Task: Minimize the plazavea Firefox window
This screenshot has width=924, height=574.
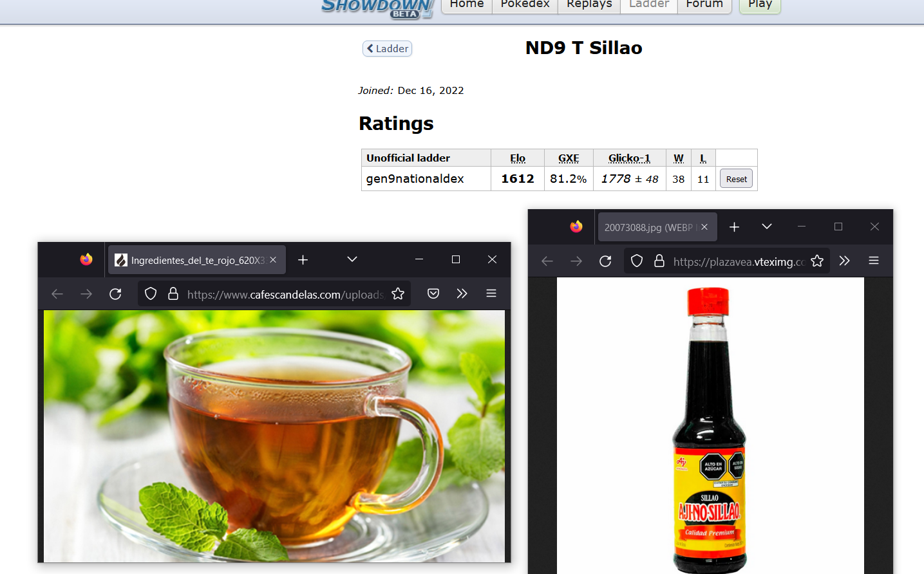Action: click(802, 227)
